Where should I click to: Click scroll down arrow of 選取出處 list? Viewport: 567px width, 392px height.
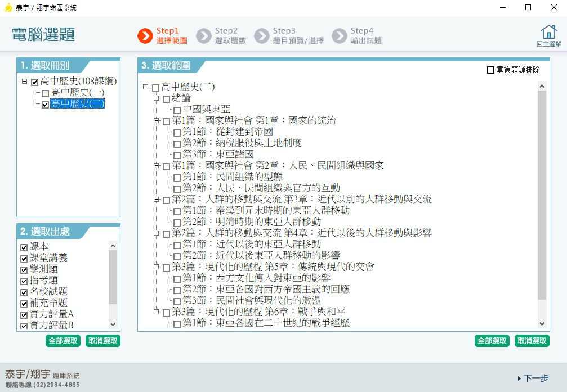coord(113,324)
